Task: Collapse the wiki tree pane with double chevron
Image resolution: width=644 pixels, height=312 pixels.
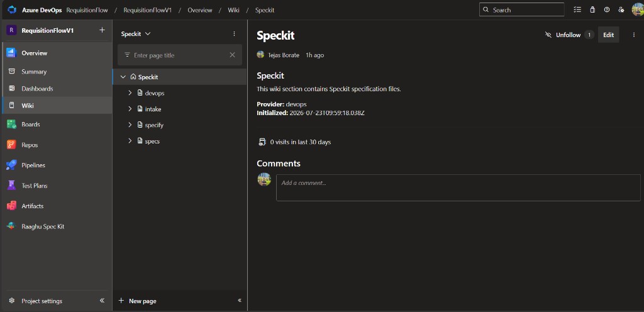Action: [240, 301]
